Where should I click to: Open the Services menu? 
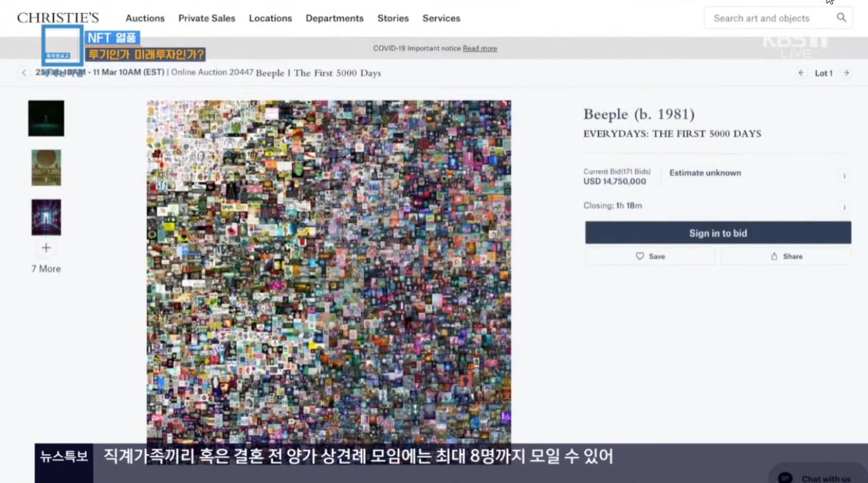441,18
